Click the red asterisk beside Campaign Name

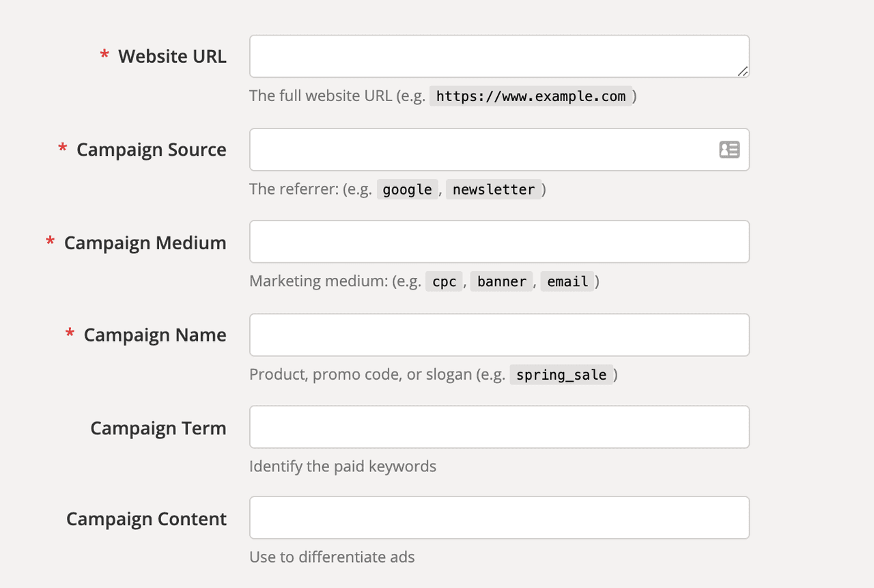(x=70, y=335)
